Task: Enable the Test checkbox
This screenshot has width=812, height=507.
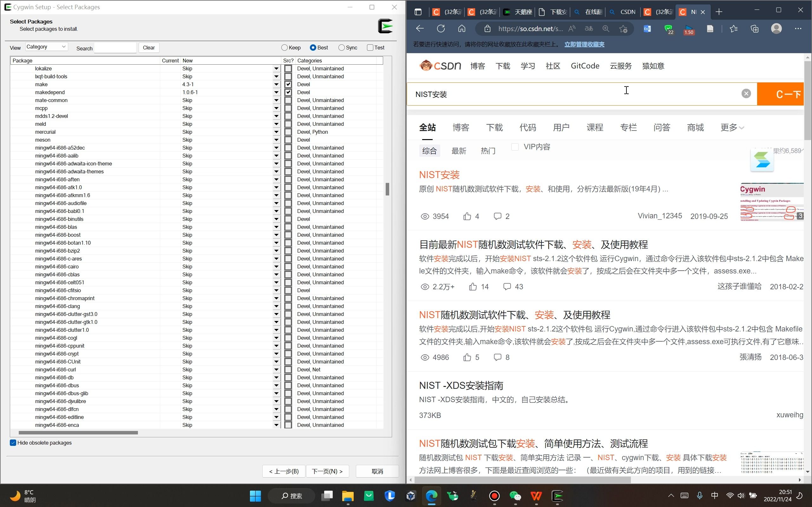Action: 370,48
